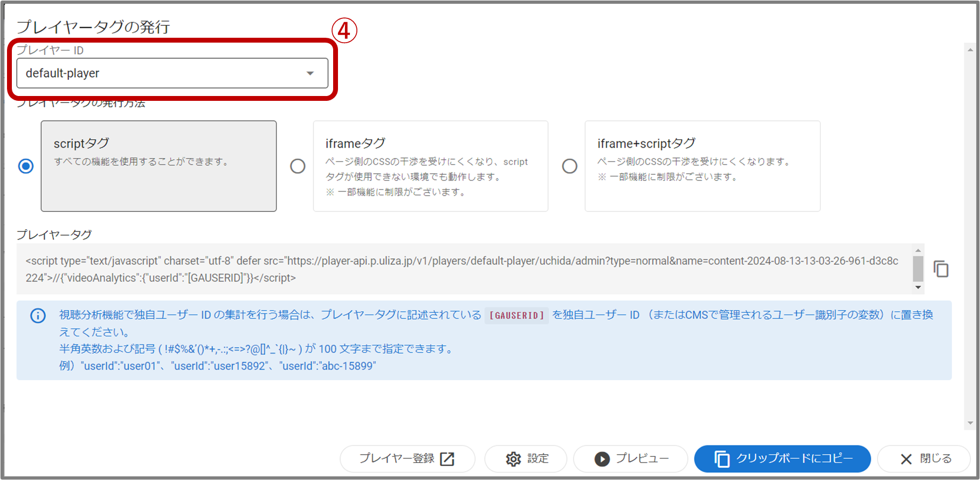The height and width of the screenshot is (480, 980).
Task: Click the iframeタグ option card
Action: (430, 166)
